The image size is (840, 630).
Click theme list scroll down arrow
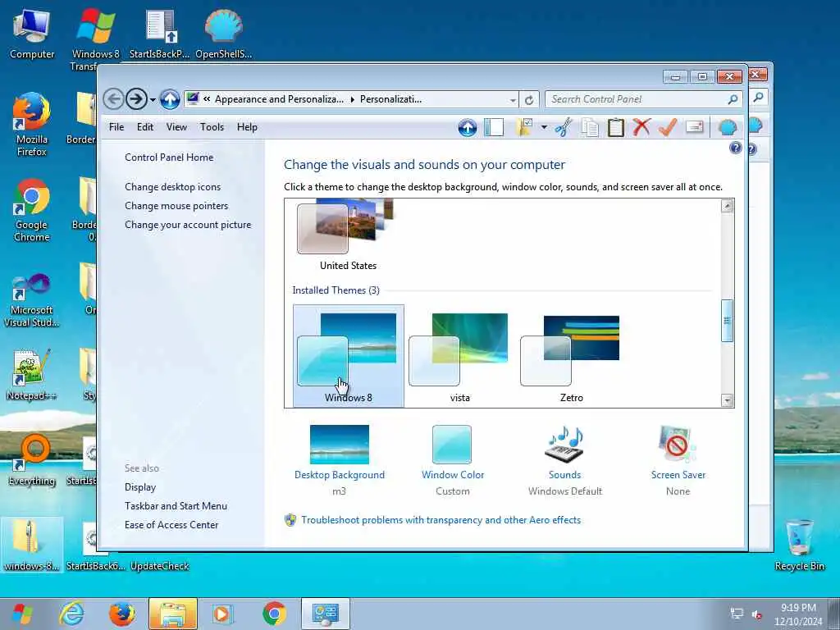[x=727, y=400]
